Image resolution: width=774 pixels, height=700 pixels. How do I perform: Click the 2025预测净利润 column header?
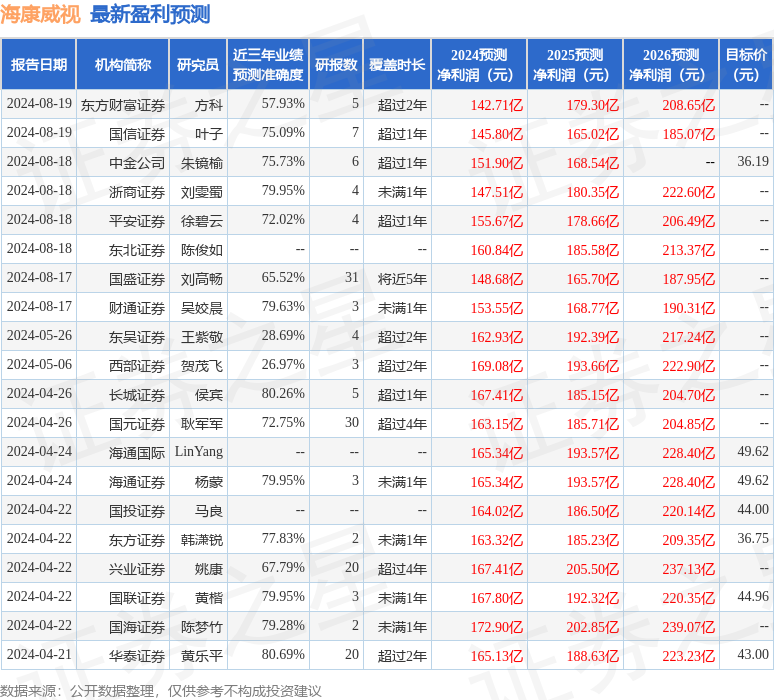(x=575, y=65)
